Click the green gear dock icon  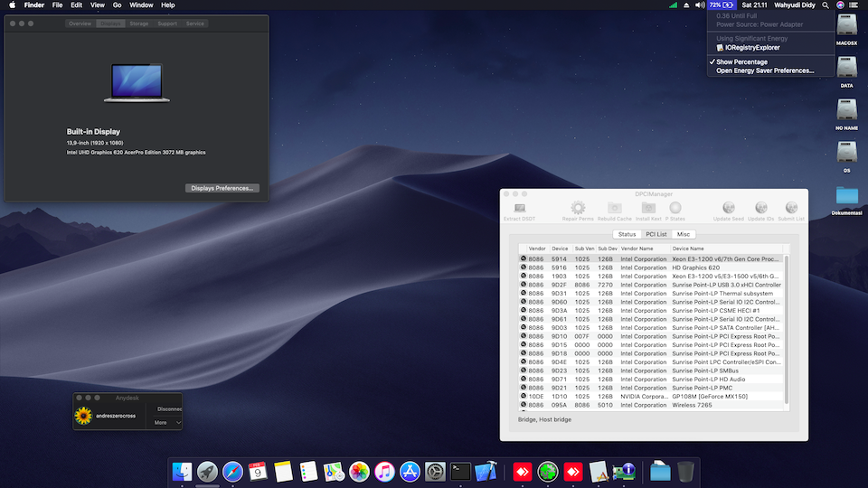[548, 472]
